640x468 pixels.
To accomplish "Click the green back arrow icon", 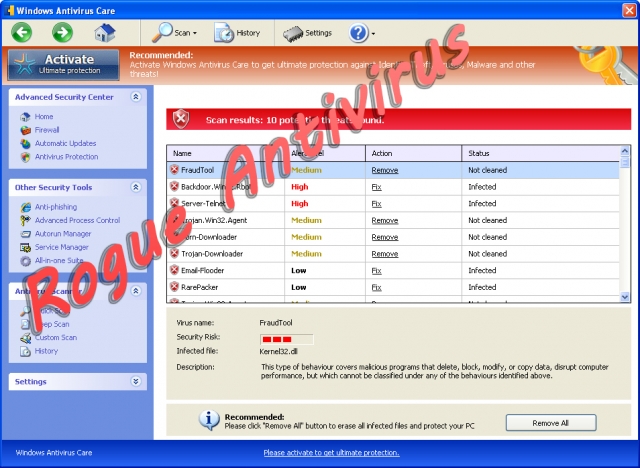I will 21,32.
